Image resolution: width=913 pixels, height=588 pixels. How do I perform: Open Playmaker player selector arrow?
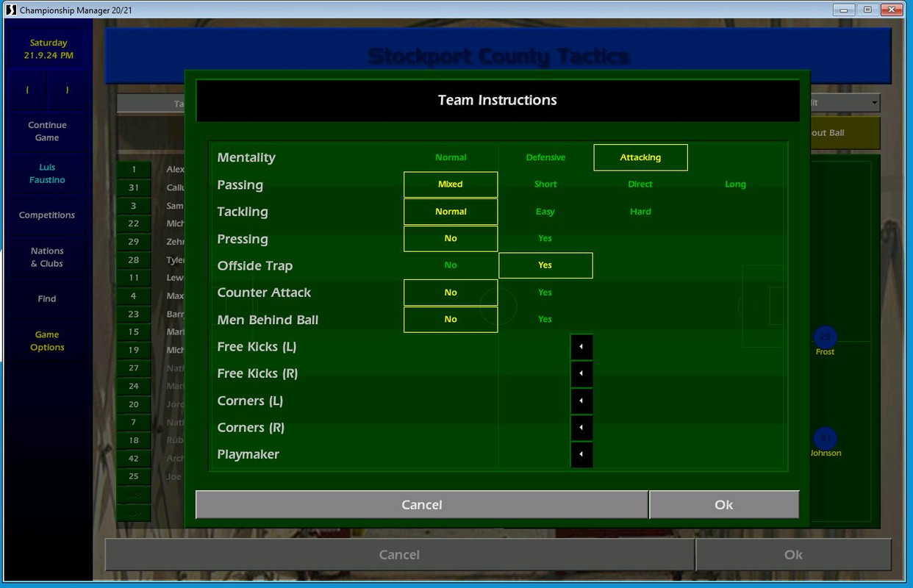581,454
